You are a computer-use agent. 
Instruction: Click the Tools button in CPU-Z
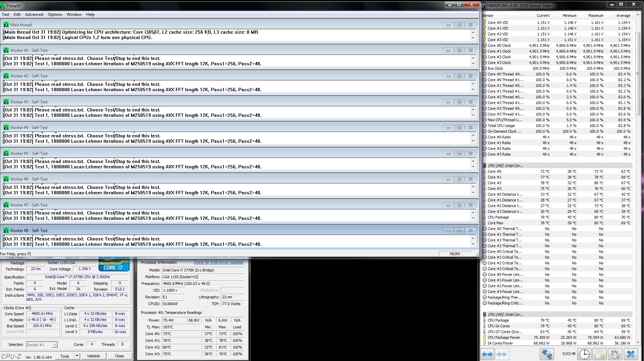point(65,356)
